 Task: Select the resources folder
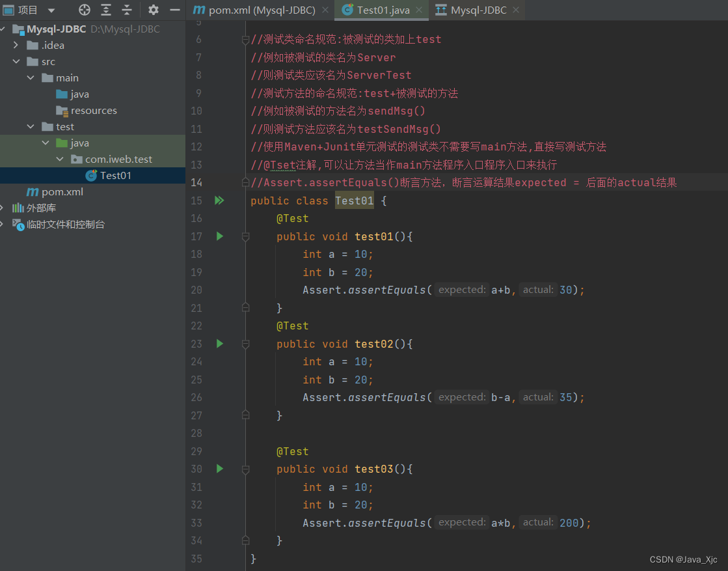point(87,110)
